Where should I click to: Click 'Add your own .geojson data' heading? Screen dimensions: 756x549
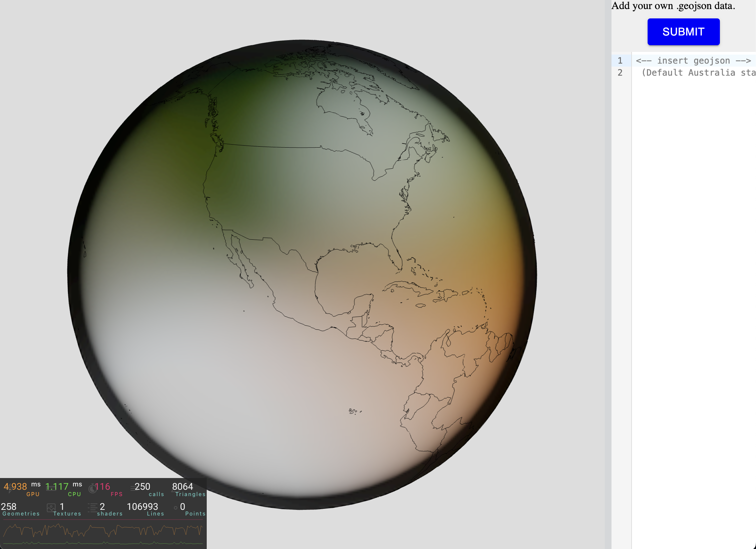pyautogui.click(x=673, y=6)
